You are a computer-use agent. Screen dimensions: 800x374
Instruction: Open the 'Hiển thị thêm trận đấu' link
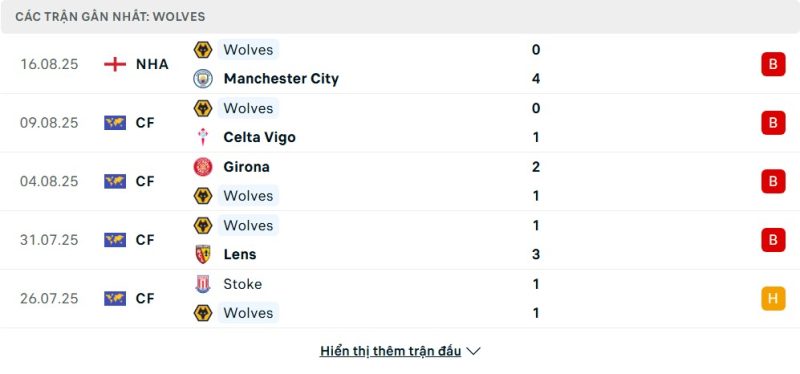pyautogui.click(x=390, y=351)
